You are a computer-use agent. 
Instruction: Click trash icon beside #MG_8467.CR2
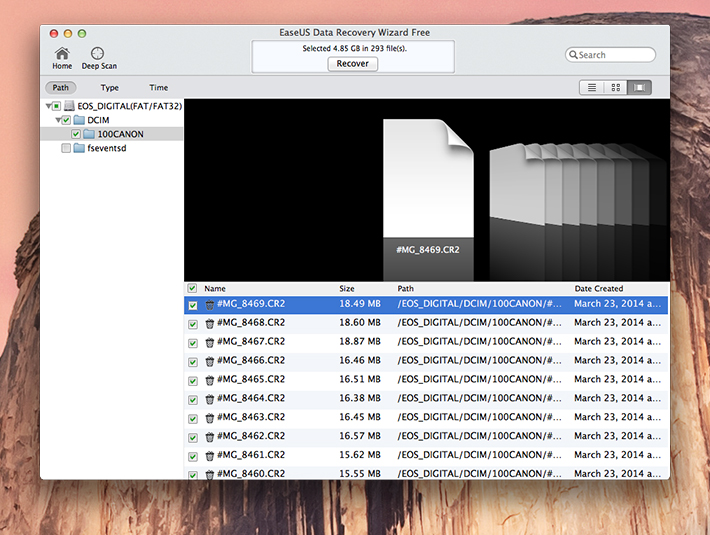[210, 343]
